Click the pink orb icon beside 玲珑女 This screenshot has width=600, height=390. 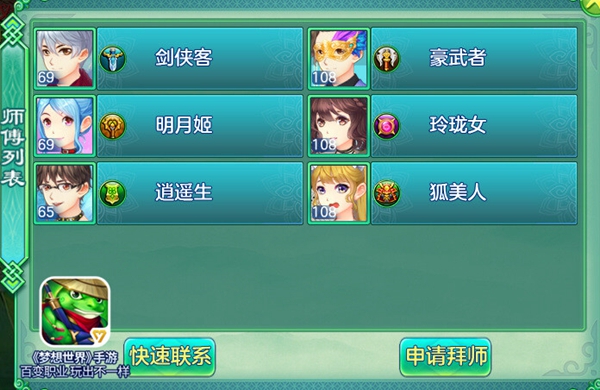pyautogui.click(x=386, y=126)
